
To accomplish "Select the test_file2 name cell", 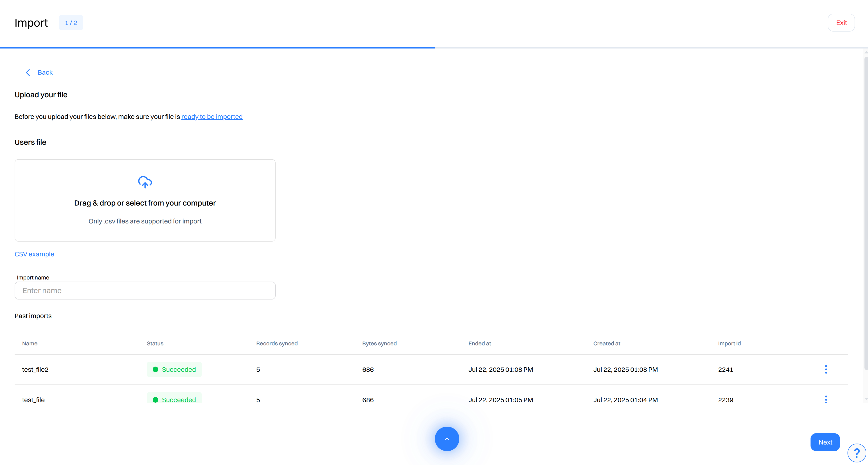I will tap(35, 369).
